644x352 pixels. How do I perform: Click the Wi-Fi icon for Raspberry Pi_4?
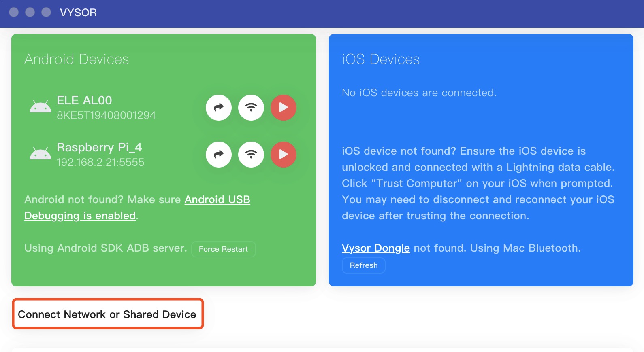point(251,155)
